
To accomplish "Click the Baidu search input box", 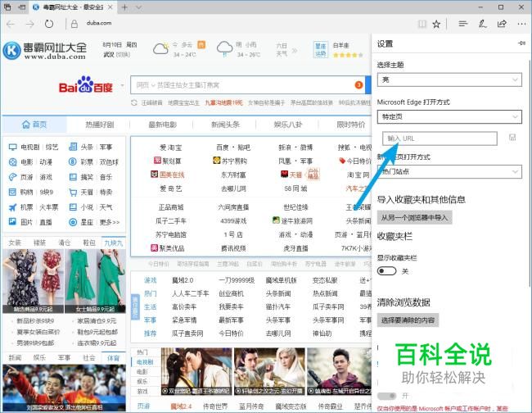I will 248,85.
